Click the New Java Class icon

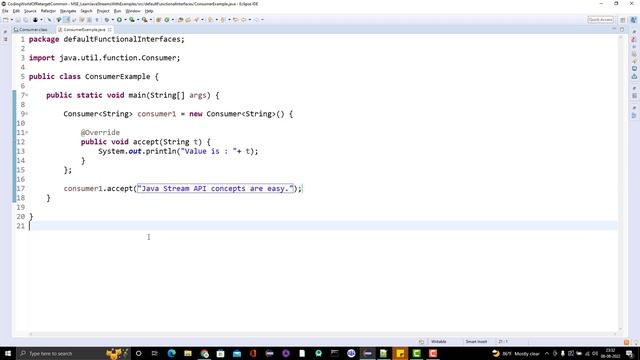point(167,20)
